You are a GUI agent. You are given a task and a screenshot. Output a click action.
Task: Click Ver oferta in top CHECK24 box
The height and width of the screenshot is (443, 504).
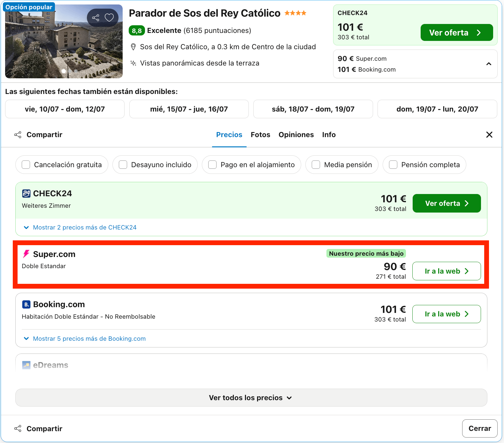pyautogui.click(x=457, y=33)
